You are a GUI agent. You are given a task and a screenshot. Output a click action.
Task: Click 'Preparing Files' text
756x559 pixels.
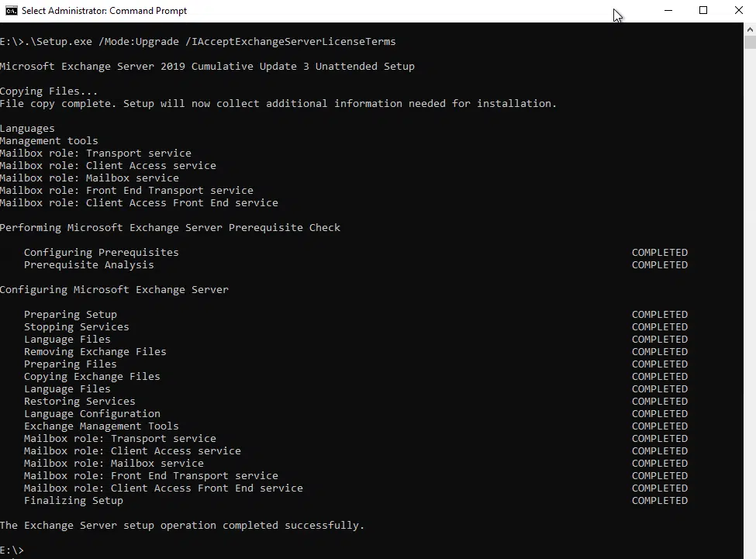(71, 364)
